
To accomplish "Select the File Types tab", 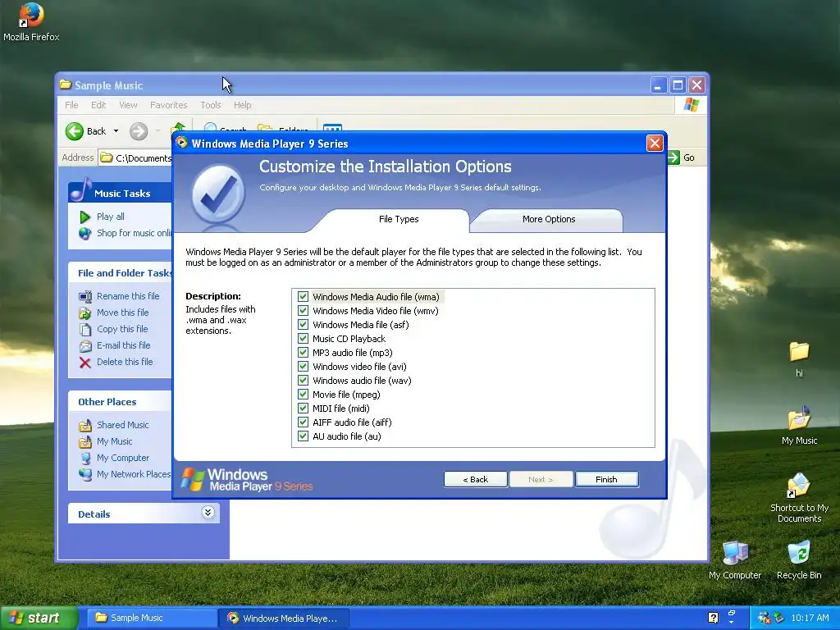I will [399, 219].
